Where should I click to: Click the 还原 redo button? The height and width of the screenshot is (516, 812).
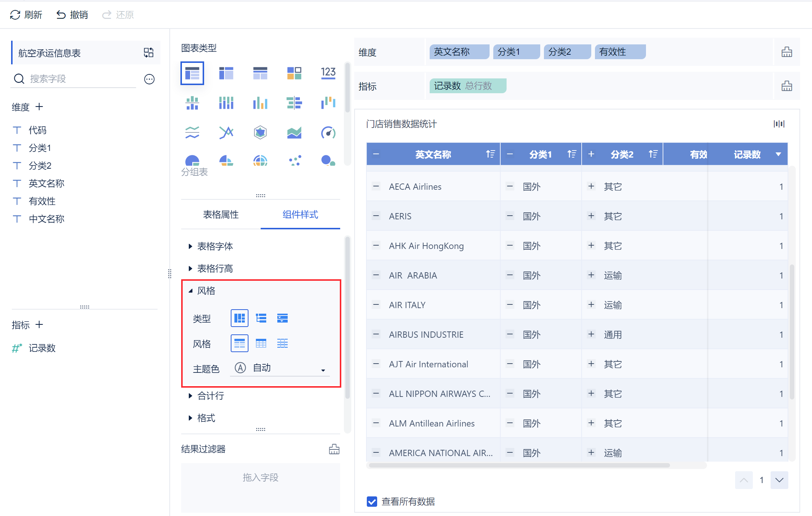pos(118,15)
